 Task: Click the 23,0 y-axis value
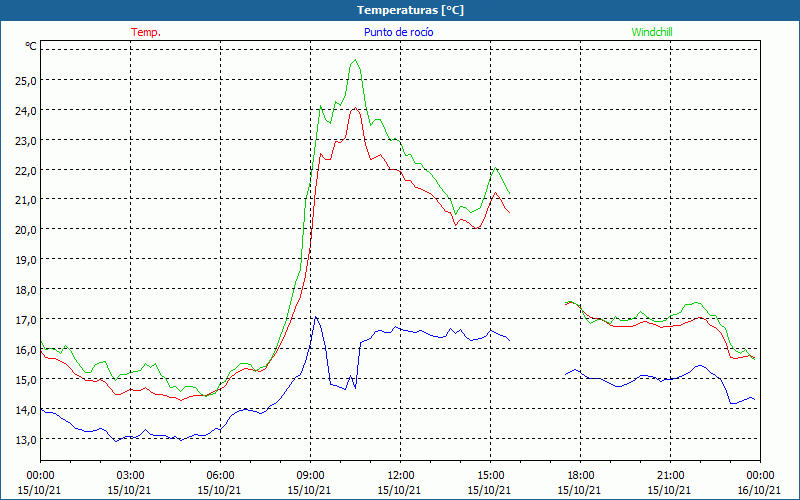tap(26, 140)
